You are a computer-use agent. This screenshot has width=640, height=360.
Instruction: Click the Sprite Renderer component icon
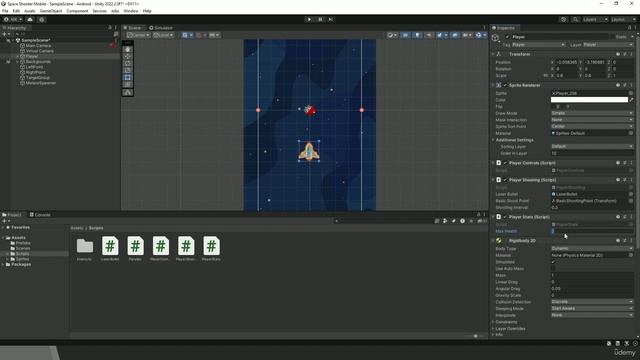pos(499,85)
